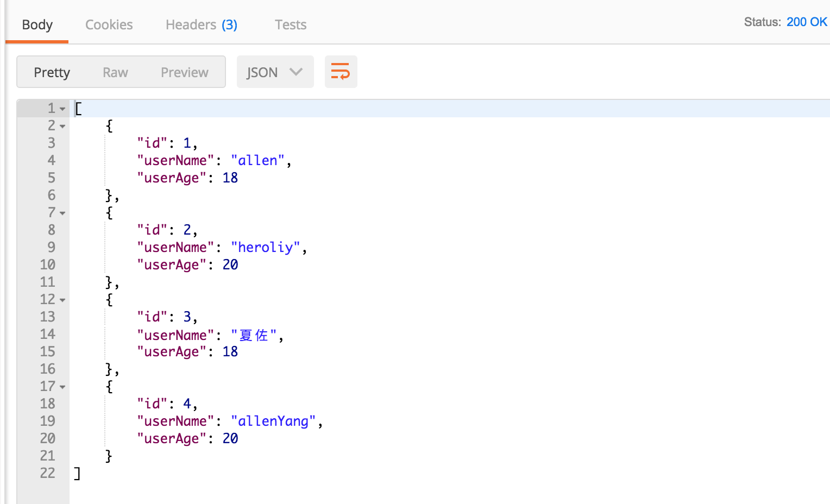Click the "allen" userName value
The height and width of the screenshot is (504, 830).
[258, 160]
